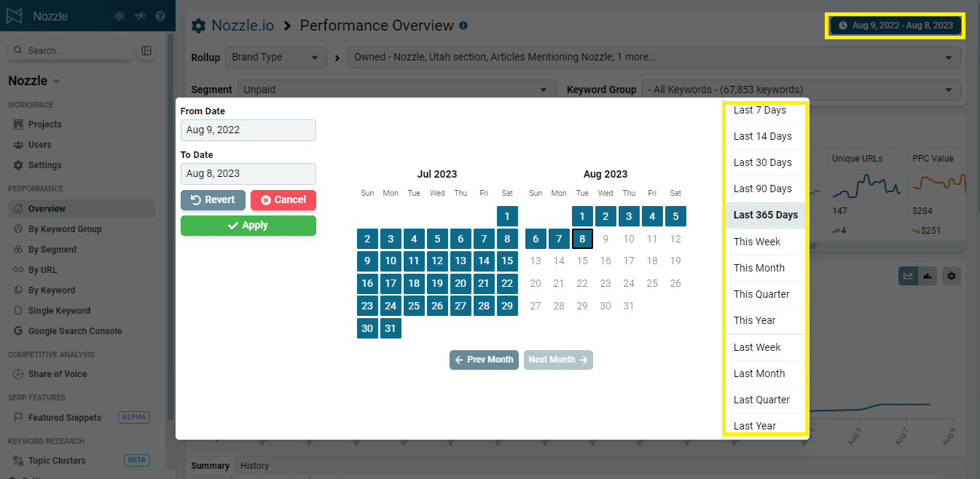
Task: Go to Prev Month in calendar
Action: [x=484, y=360]
